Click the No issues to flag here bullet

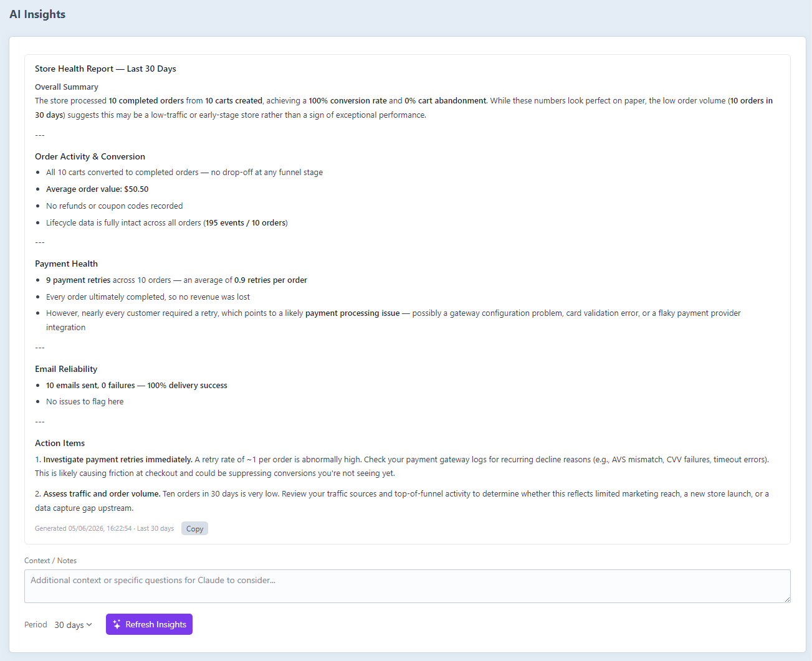[85, 401]
